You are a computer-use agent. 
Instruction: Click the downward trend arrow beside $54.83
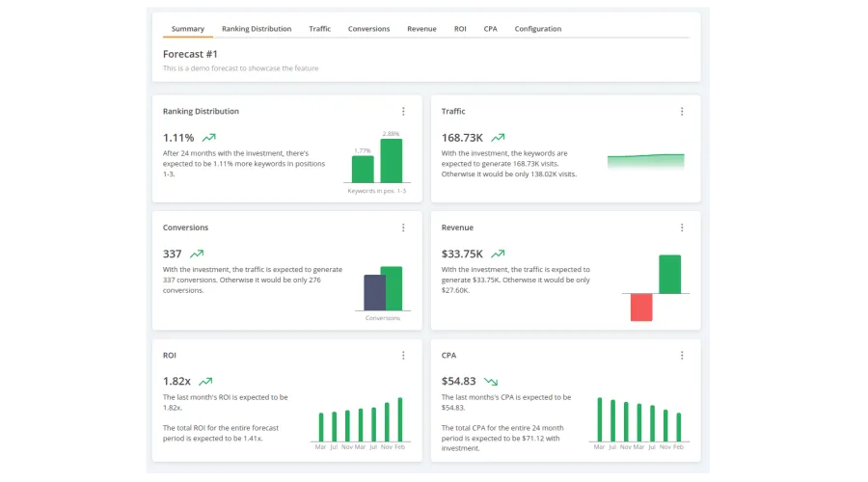tap(491, 382)
